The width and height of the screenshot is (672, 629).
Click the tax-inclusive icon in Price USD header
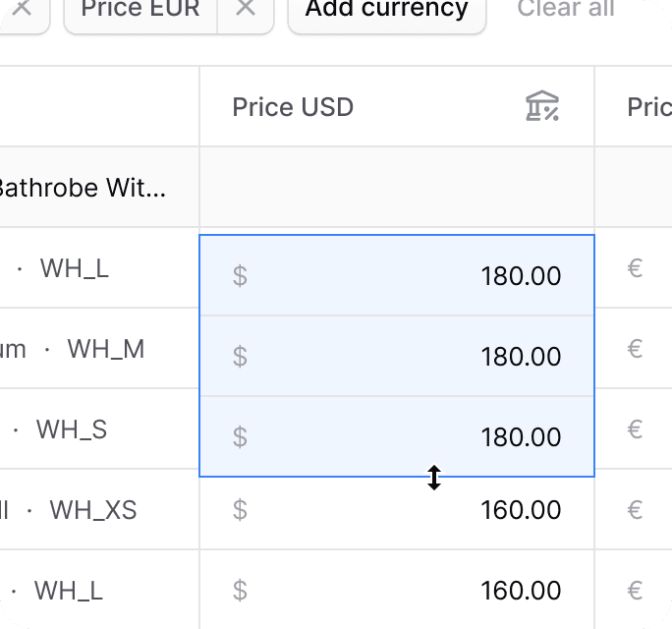542,106
